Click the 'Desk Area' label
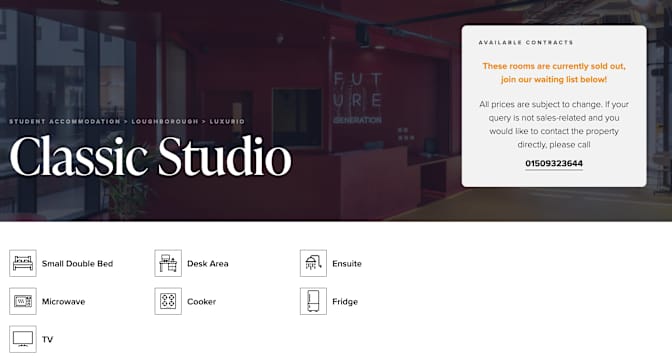 coord(208,264)
